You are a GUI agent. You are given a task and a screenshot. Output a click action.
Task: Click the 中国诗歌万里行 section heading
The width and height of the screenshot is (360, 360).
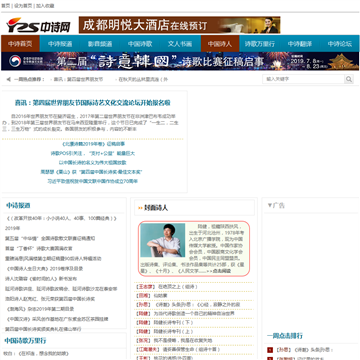click(25, 341)
